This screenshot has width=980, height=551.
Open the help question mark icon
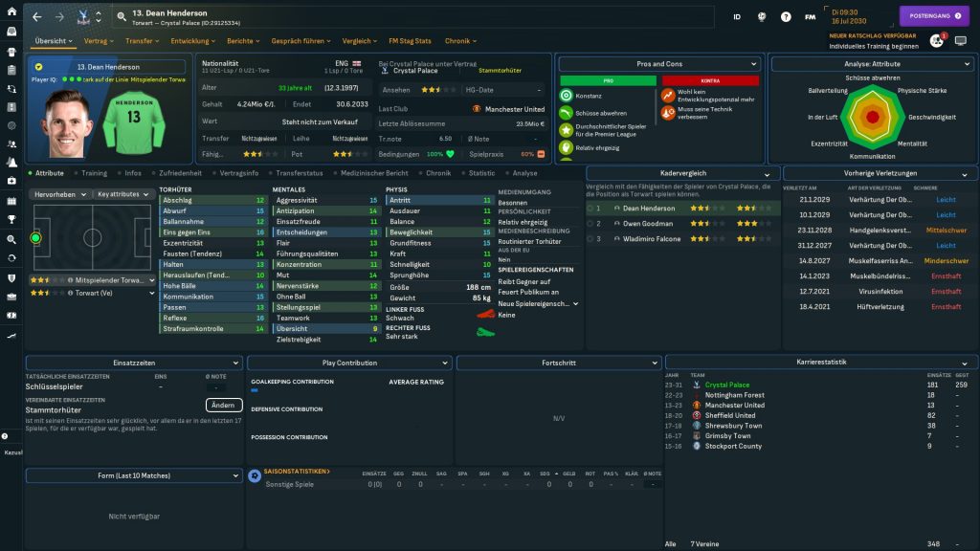pyautogui.click(x=786, y=16)
